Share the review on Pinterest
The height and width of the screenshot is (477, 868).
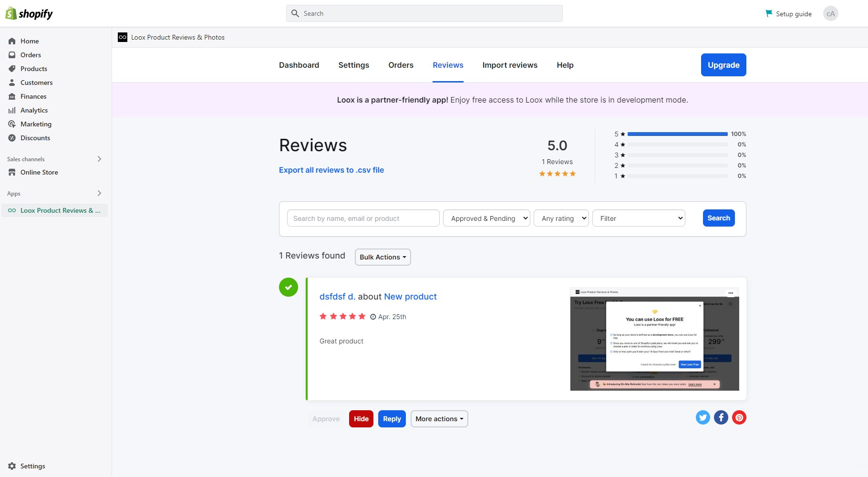739,417
